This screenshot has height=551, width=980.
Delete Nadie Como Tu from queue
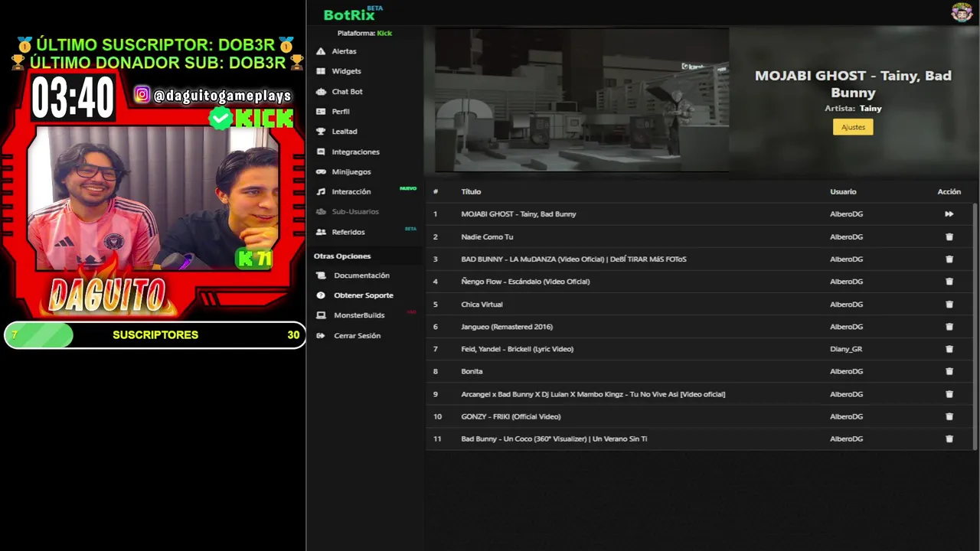949,237
